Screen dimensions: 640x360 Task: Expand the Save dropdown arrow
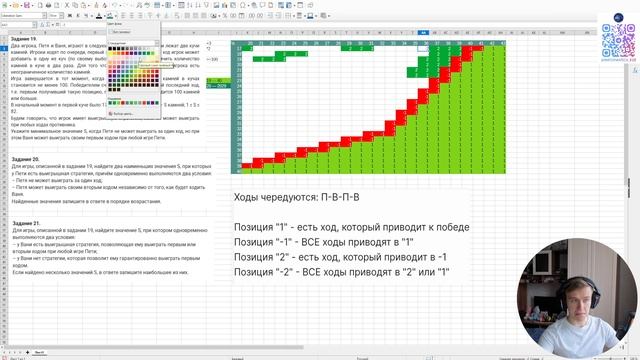point(33,5)
